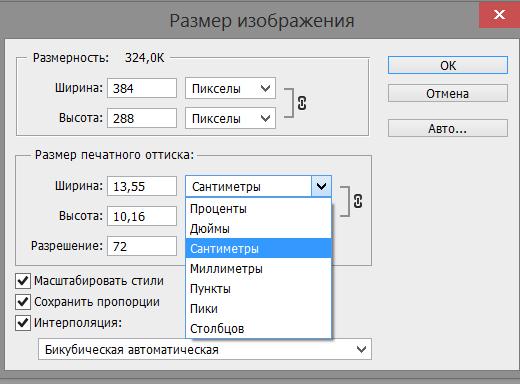520x384 pixels.
Task: Toggle the Масштабировать стили checkbox
Action: (23, 281)
